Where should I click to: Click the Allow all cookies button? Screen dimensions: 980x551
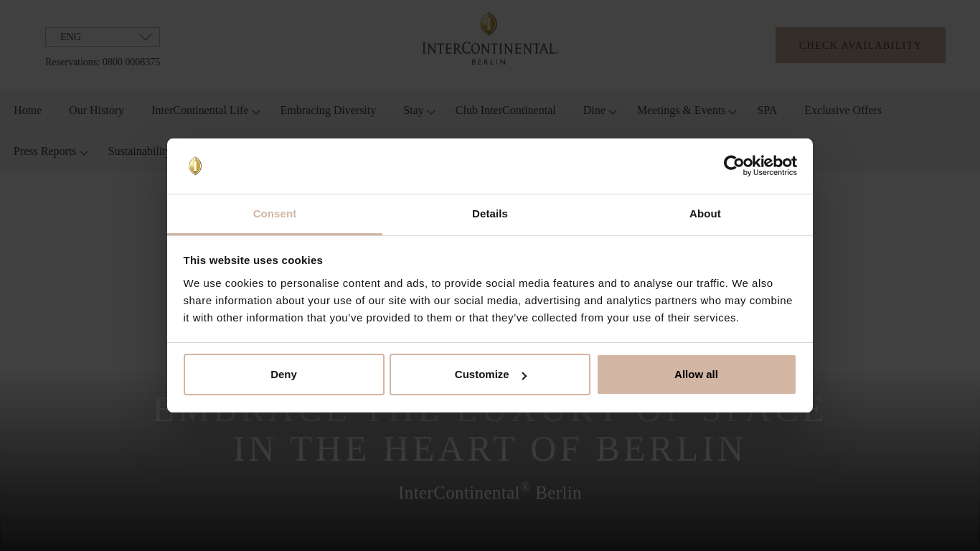(x=697, y=375)
